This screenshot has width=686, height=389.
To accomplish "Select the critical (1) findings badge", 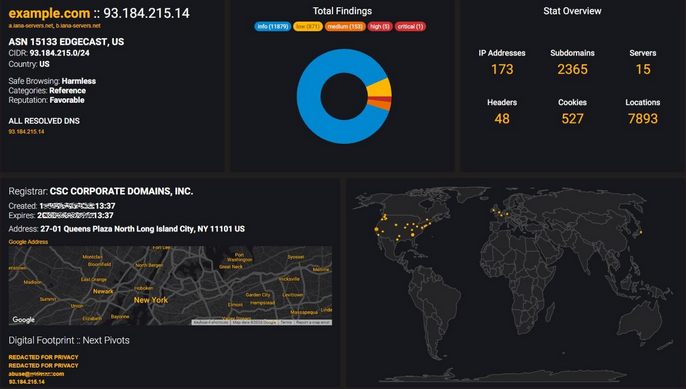I will [410, 27].
